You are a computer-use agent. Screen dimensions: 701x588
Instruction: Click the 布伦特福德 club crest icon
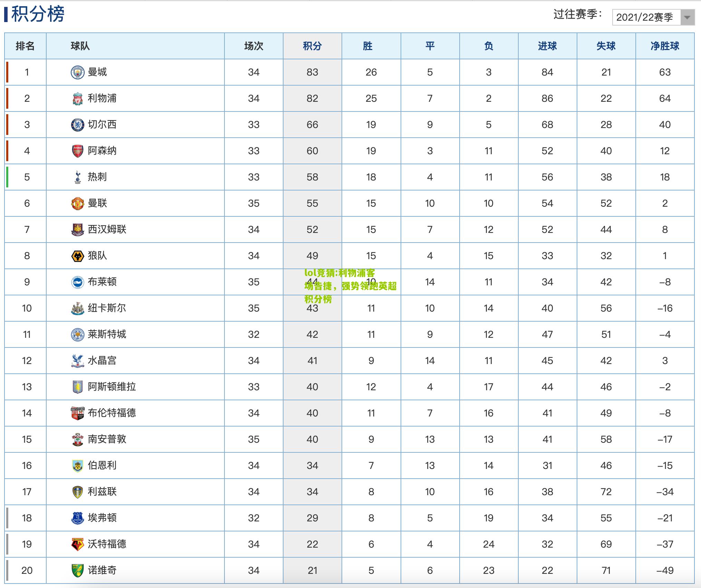(77, 413)
